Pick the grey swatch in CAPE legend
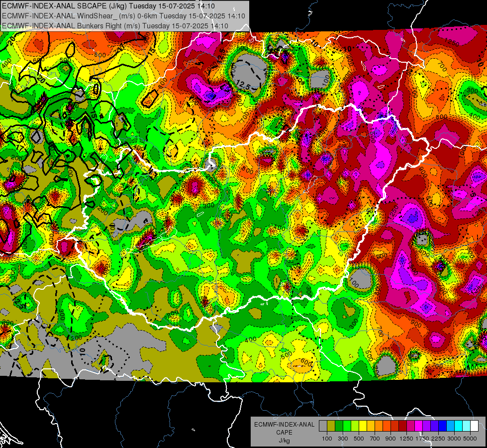Screen dimensions: 487x448 [323, 426]
